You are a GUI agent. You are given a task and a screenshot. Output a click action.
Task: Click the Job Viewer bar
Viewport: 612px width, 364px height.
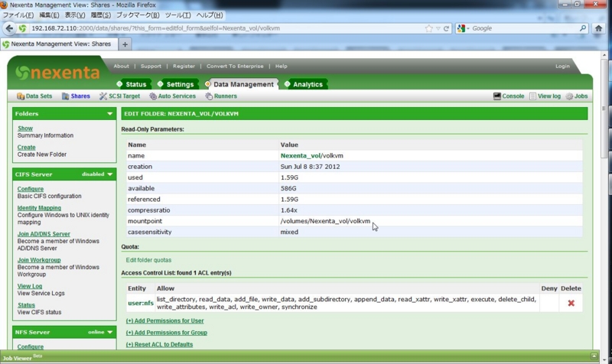[x=300, y=357]
